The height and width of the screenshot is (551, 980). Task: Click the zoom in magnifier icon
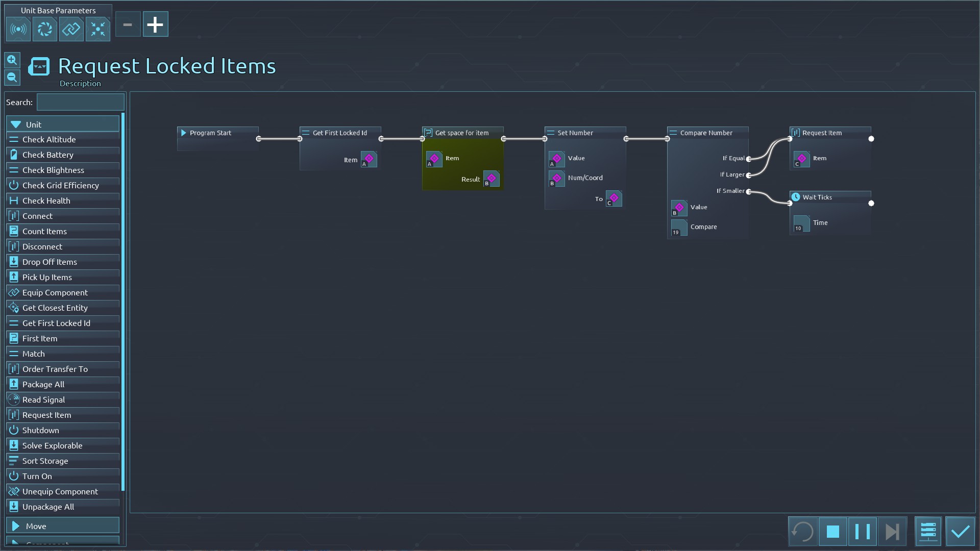coord(12,60)
